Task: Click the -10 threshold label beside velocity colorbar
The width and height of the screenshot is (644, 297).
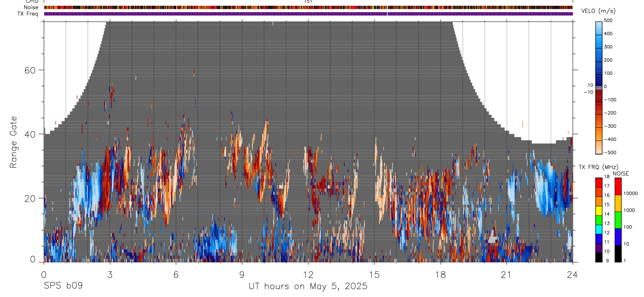Action: point(587,92)
